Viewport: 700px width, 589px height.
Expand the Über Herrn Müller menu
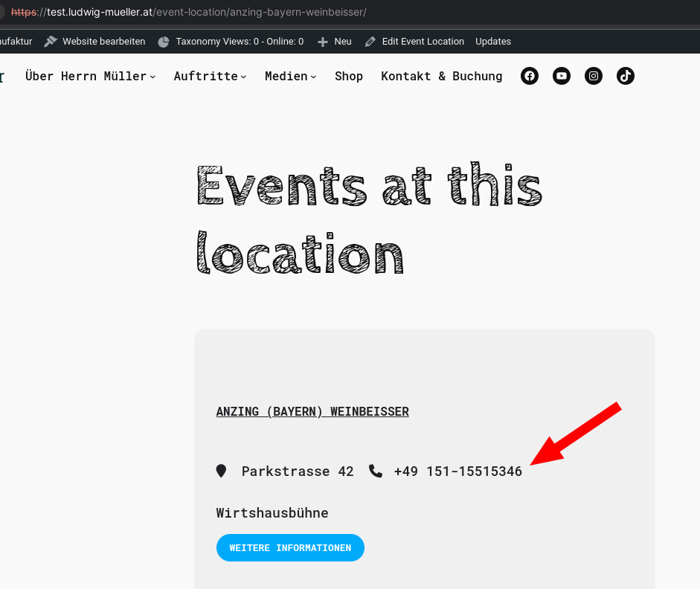pyautogui.click(x=90, y=77)
